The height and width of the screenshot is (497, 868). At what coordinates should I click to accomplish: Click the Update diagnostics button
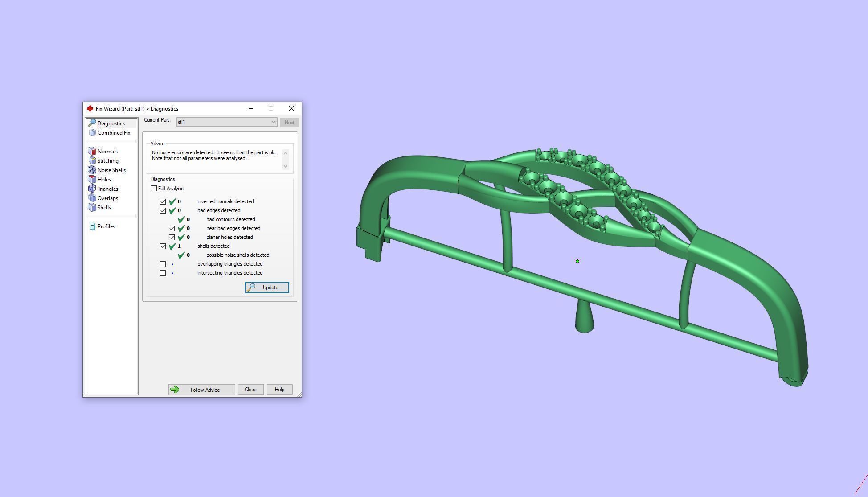point(267,288)
